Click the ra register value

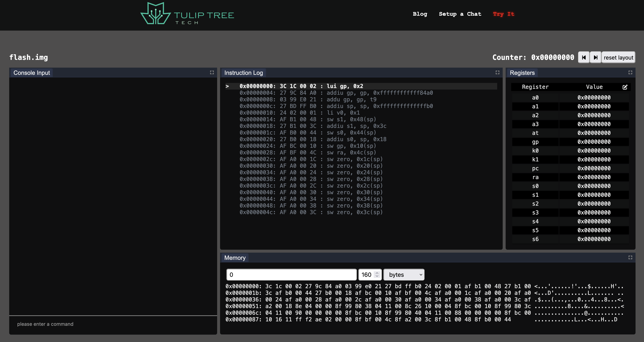(594, 177)
